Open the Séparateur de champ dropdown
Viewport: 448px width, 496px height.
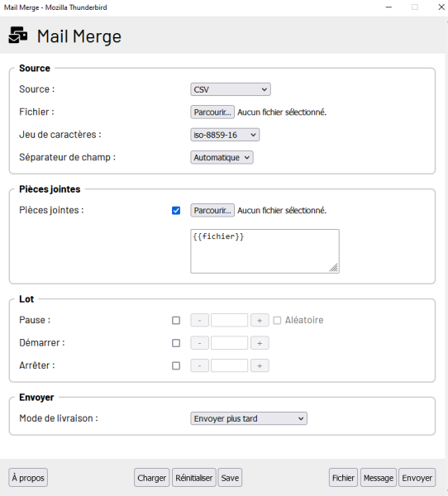tap(222, 158)
